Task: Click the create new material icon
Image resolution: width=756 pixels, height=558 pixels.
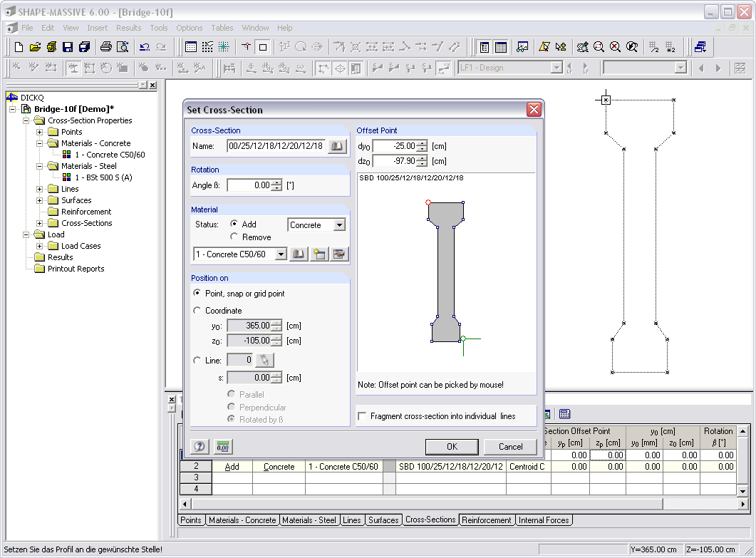Action: coord(319,254)
